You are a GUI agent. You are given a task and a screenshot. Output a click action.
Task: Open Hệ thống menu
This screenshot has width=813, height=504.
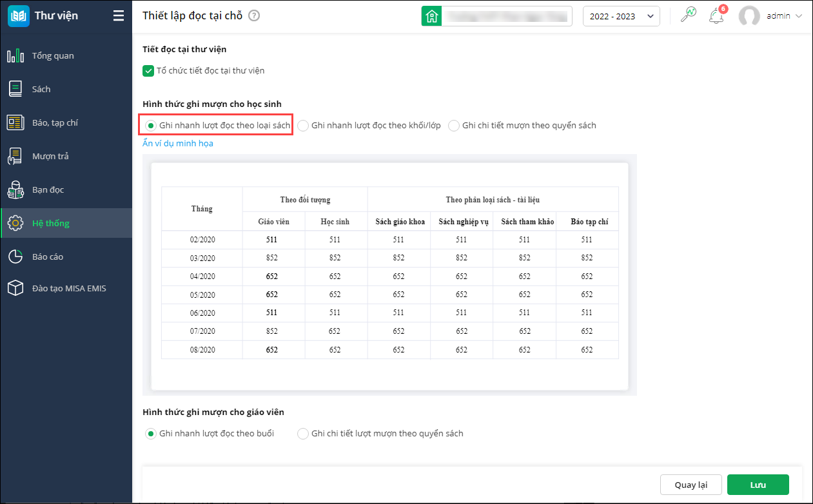pos(66,223)
